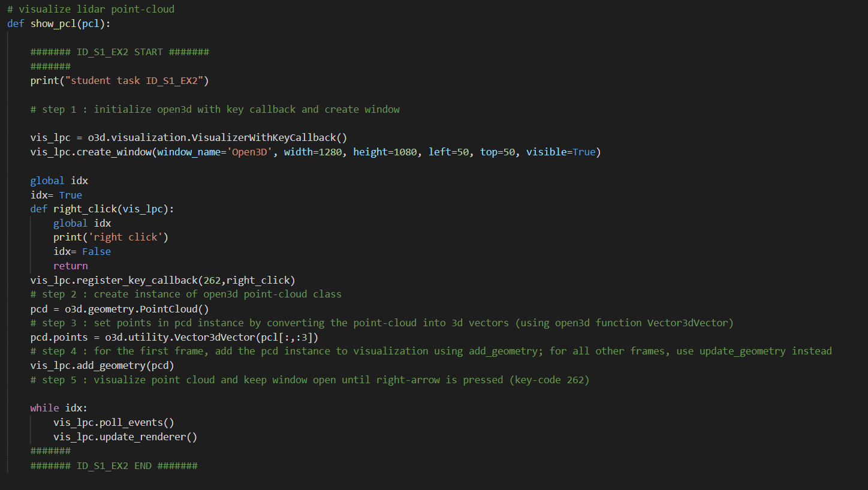This screenshot has width=868, height=490.
Task: Click the register_key_callback line
Action: (x=163, y=281)
